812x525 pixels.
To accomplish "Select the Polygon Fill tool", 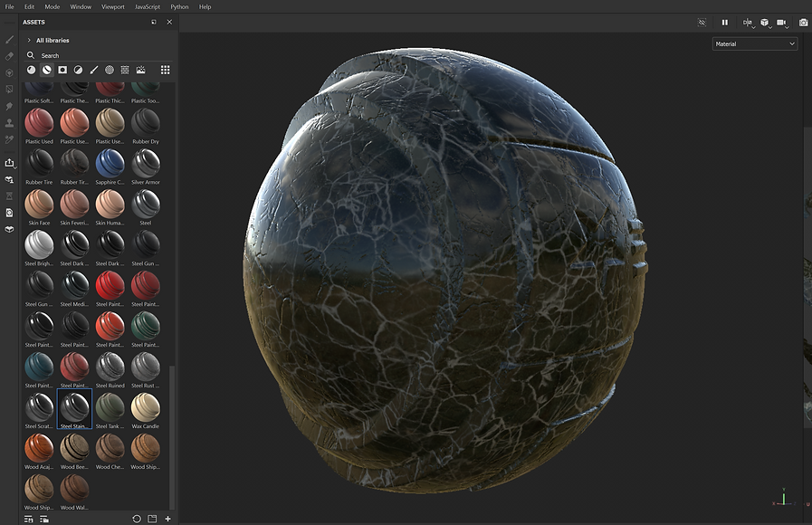I will tap(9, 90).
